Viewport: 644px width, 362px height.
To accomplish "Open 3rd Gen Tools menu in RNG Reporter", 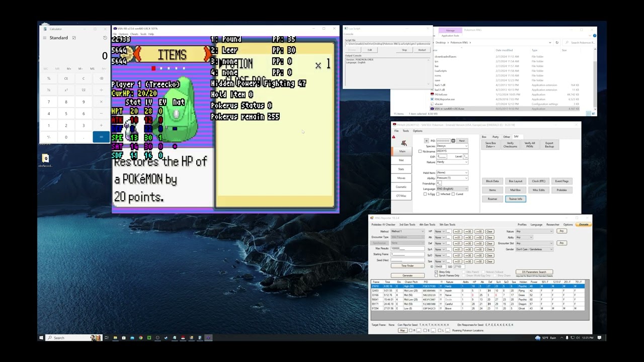I will click(x=408, y=225).
